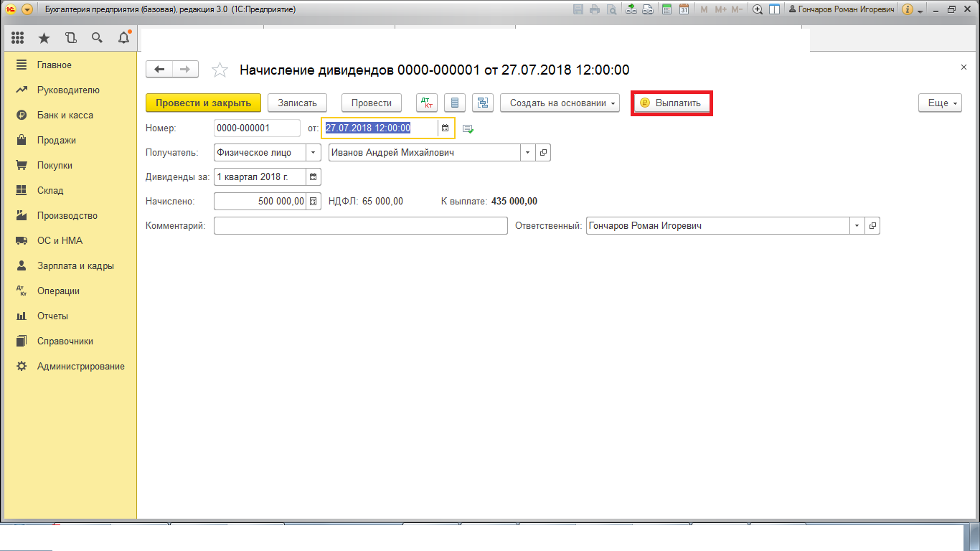Open recipient card for Иванов Андрей Михайлович

point(543,153)
